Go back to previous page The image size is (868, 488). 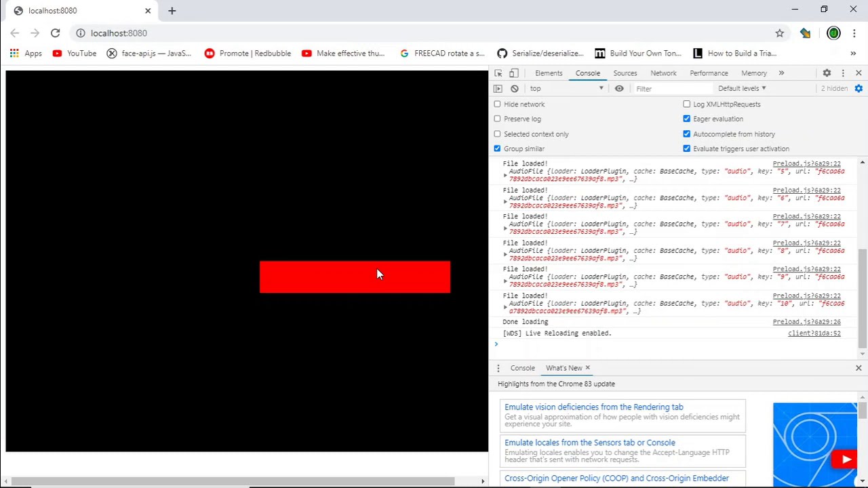click(x=15, y=33)
